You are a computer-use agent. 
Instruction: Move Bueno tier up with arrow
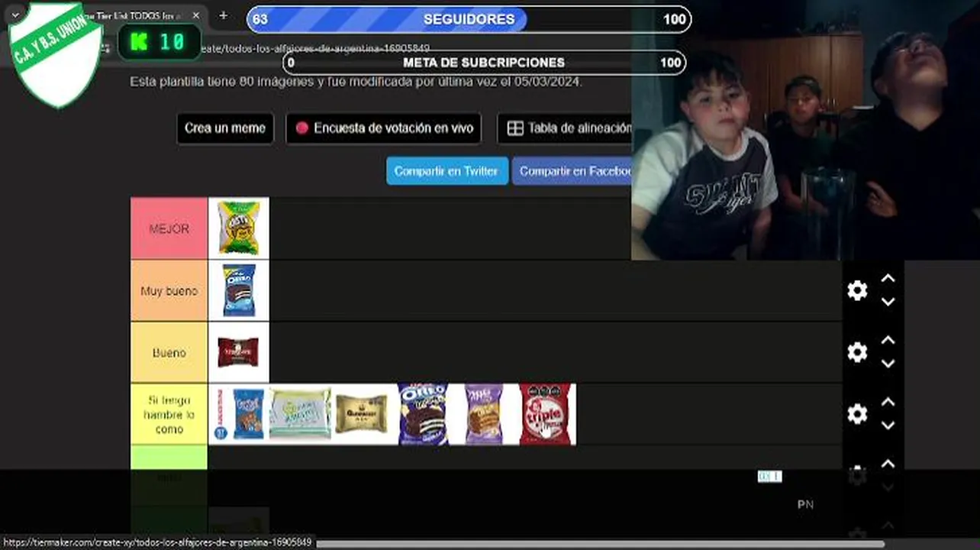[x=888, y=341]
